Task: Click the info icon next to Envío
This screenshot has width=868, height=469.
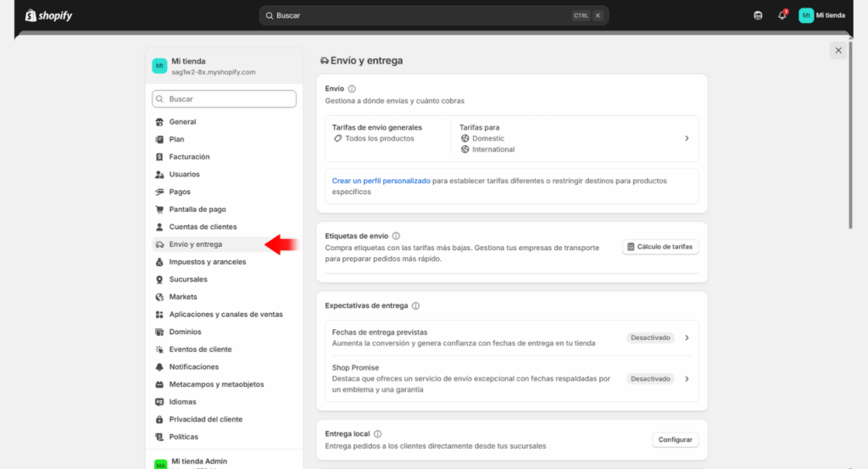Action: (x=352, y=88)
